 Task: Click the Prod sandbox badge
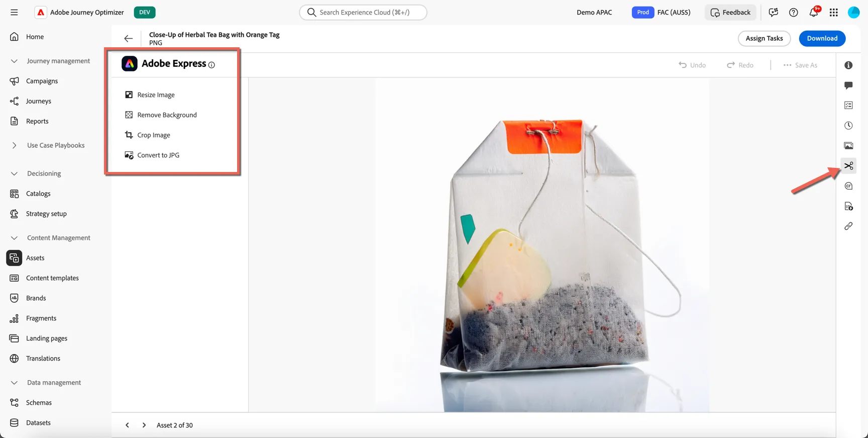[x=643, y=13]
